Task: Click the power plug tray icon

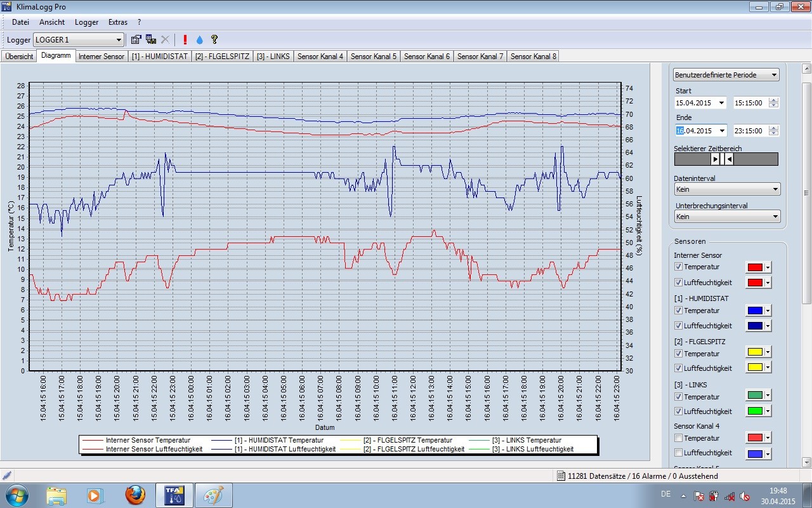Action: tap(714, 496)
